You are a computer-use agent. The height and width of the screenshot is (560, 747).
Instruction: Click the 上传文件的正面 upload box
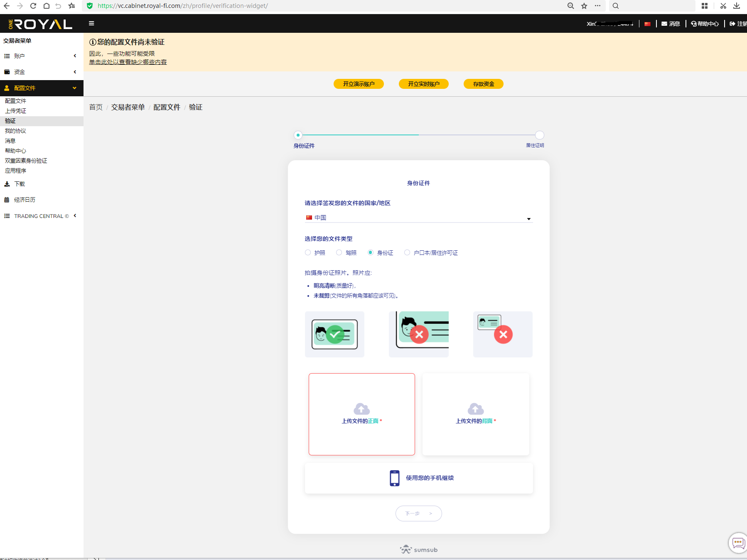[362, 414]
